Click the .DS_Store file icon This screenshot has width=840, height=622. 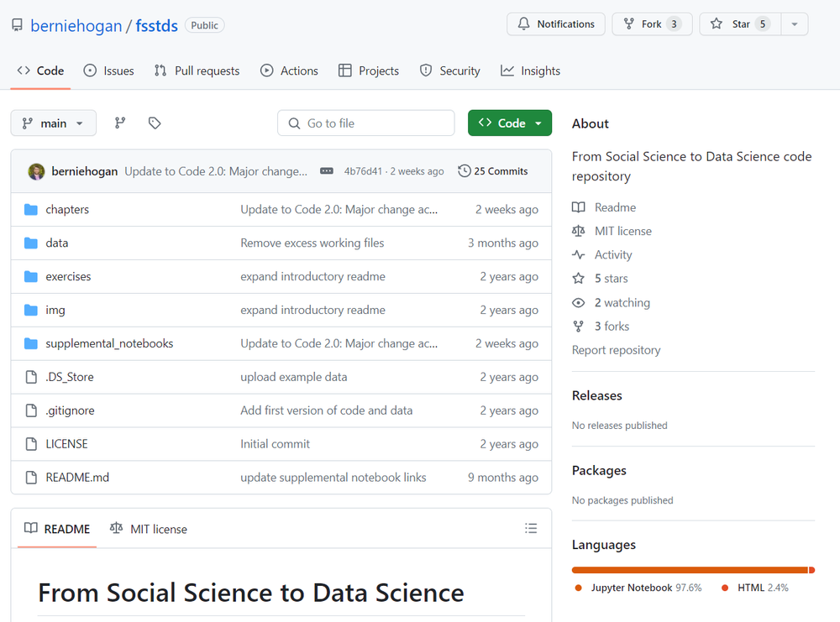pos(31,377)
